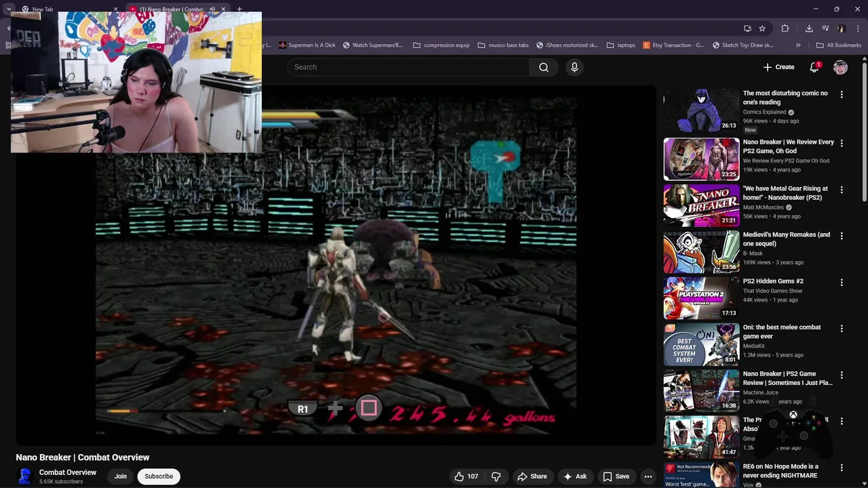This screenshot has height=488, width=868.
Task: Open options menu for the Oni video
Action: pyautogui.click(x=842, y=329)
